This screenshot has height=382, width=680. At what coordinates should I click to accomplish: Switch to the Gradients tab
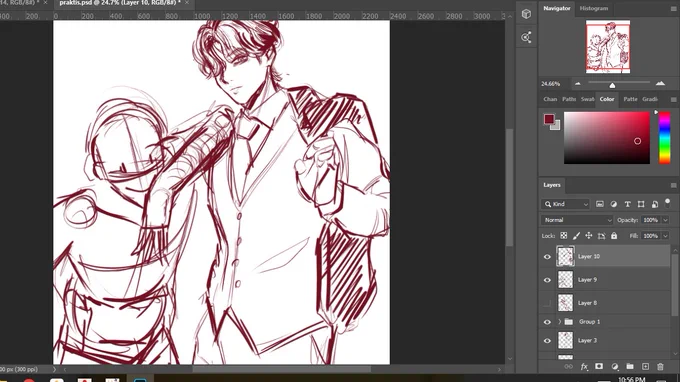tap(650, 99)
